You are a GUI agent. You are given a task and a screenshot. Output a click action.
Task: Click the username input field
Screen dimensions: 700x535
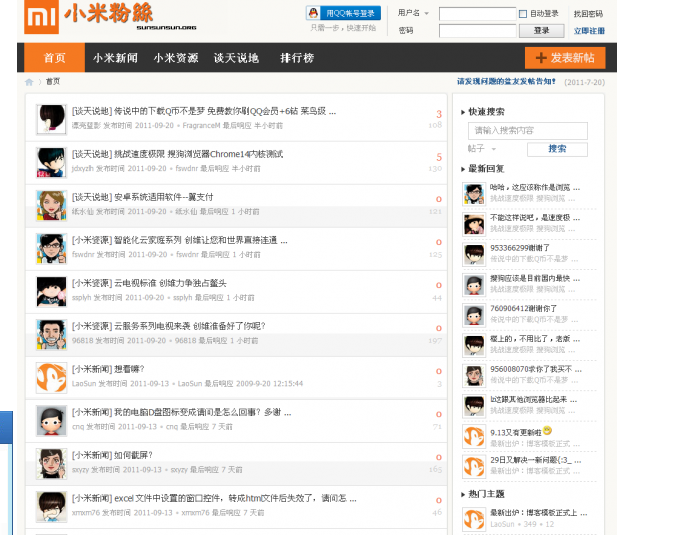tap(477, 14)
